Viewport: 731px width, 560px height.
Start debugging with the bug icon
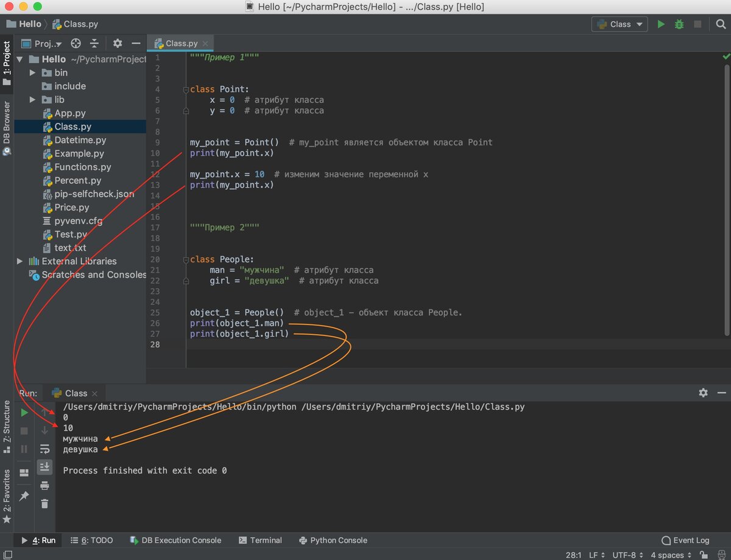pos(679,24)
